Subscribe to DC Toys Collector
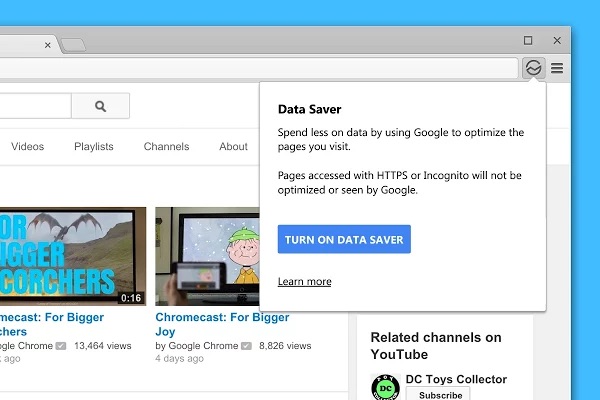Viewport: 600px width, 400px height. click(x=438, y=394)
